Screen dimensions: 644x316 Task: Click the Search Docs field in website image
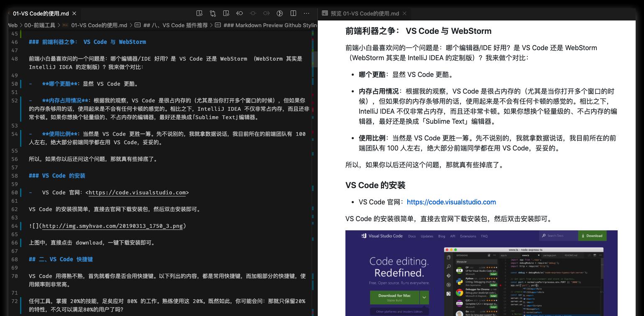point(558,236)
